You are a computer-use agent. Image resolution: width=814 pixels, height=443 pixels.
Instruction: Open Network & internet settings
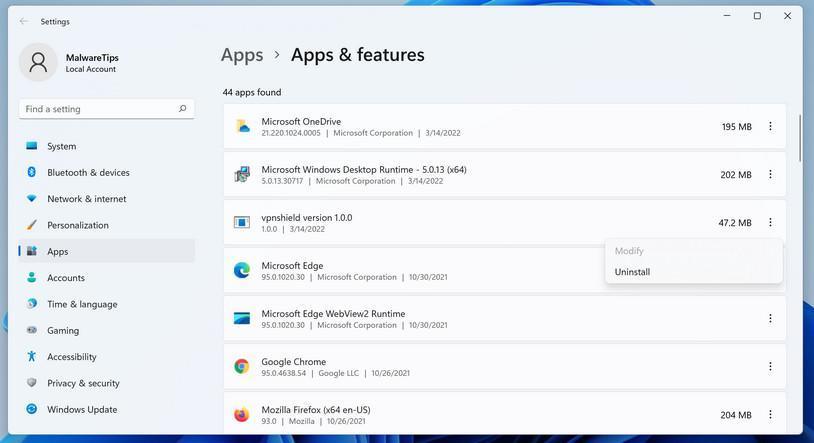106,199
